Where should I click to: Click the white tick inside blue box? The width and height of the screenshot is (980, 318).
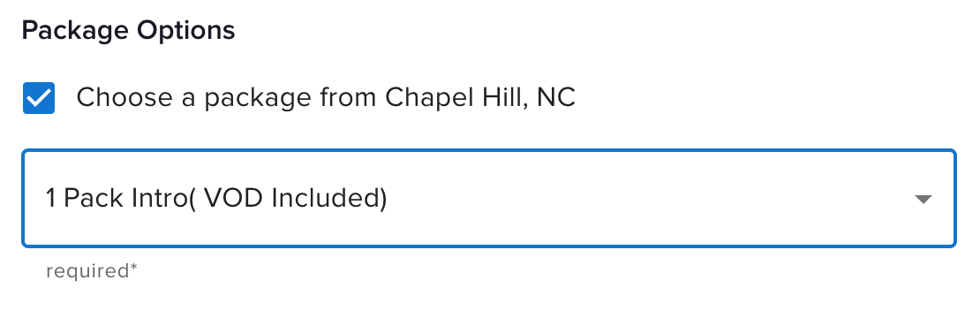click(39, 98)
